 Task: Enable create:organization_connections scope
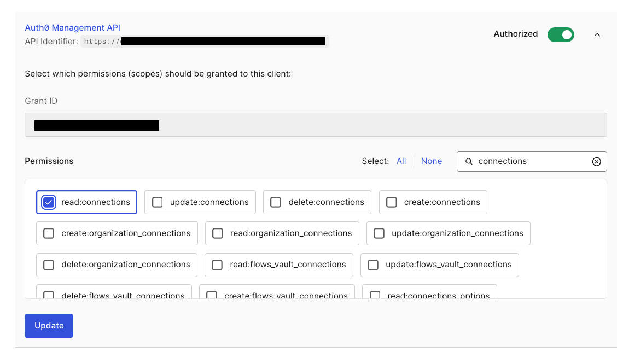coord(49,233)
